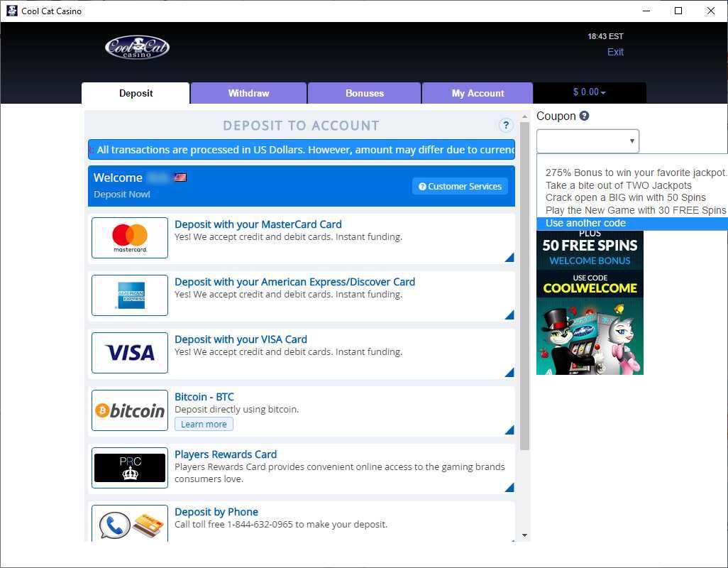728x568 pixels.
Task: Contact Customer Services button
Action: point(460,186)
